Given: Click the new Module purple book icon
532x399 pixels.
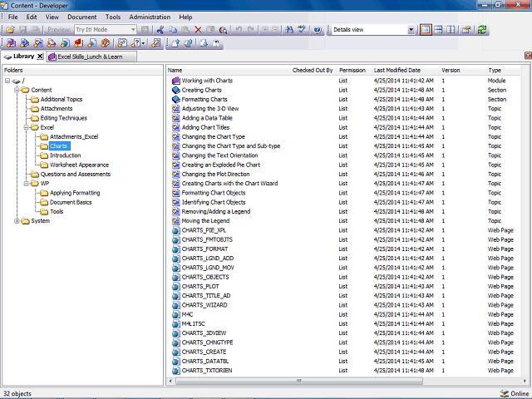Looking at the screenshot, I should tap(11, 43).
